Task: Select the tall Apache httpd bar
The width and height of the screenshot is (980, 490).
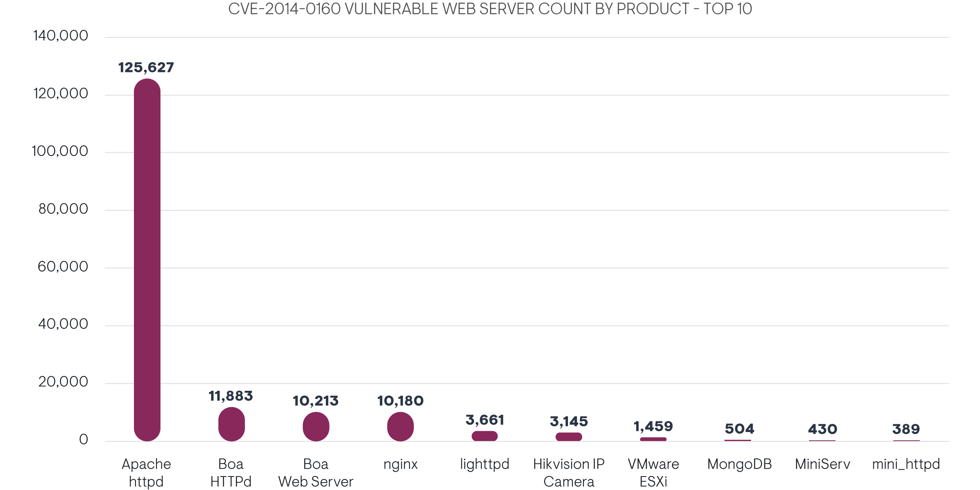Action: pos(147,260)
